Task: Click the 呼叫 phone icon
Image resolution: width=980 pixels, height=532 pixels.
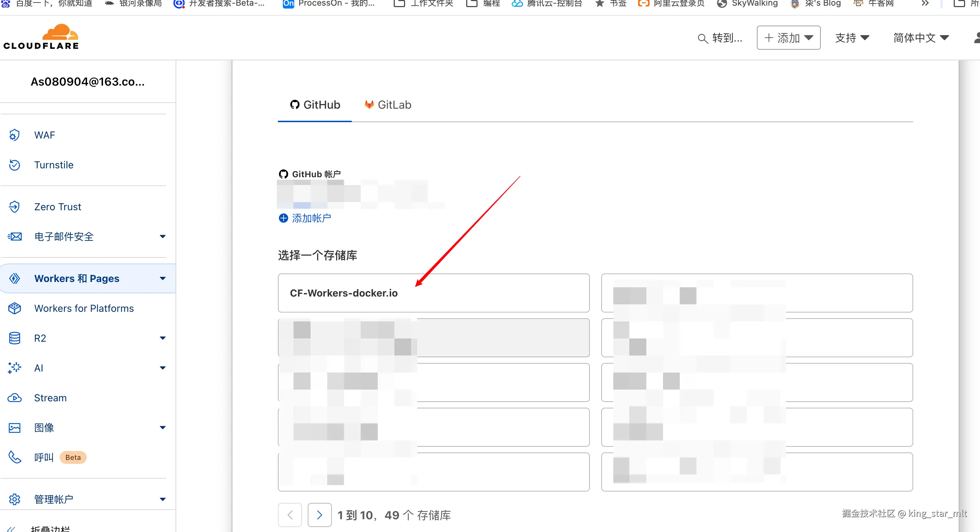Action: pyautogui.click(x=15, y=457)
